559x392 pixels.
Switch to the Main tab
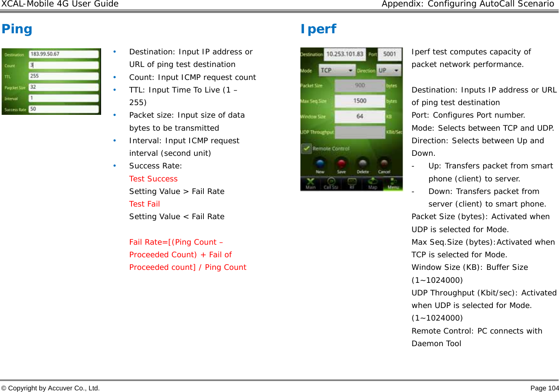311,184
